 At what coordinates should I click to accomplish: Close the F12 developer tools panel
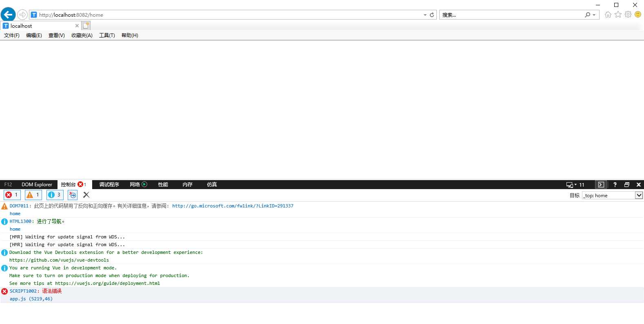tap(639, 185)
